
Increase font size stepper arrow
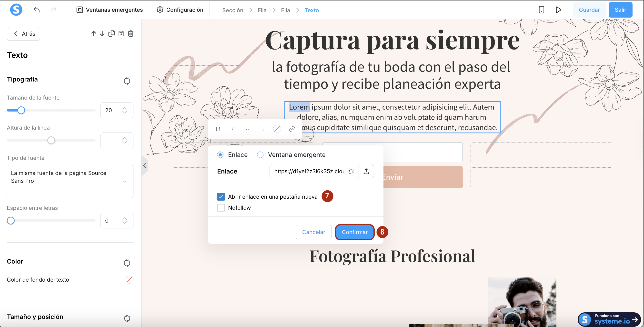pos(124,108)
